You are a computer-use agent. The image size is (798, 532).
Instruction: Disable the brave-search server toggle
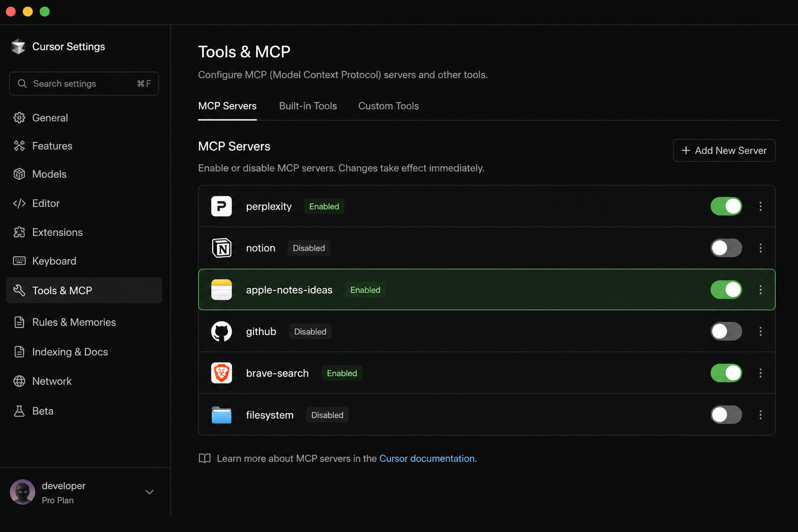tap(726, 373)
